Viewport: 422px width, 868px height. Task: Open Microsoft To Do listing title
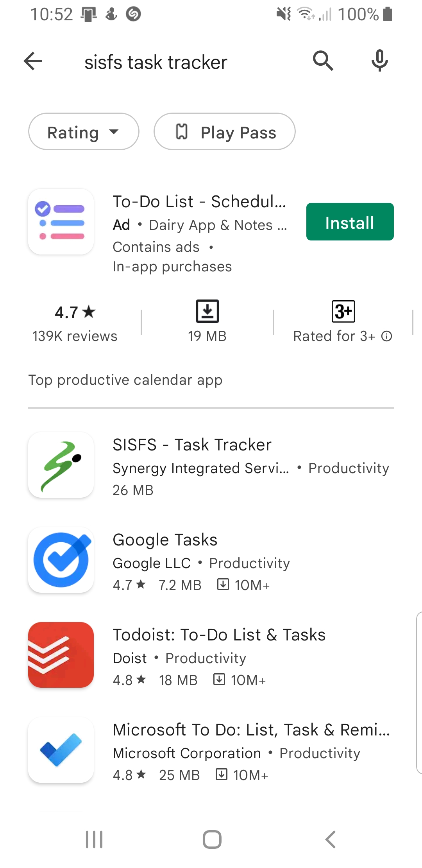251,730
